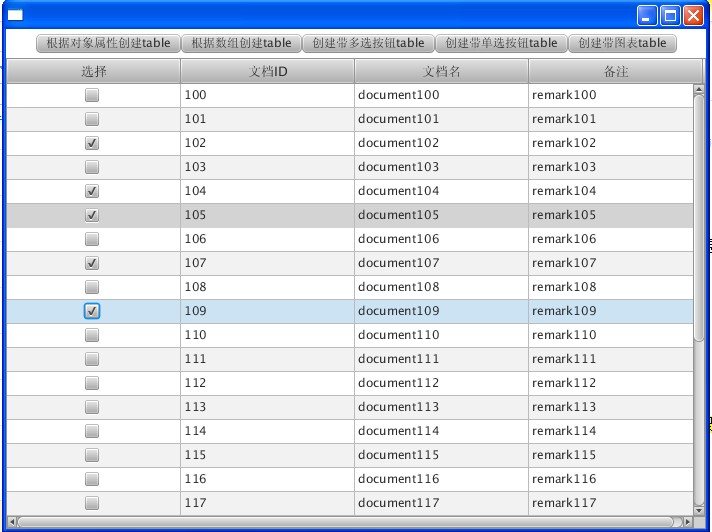The height and width of the screenshot is (532, 712).
Task: Select the document101 cell
Action: pyautogui.click(x=441, y=119)
